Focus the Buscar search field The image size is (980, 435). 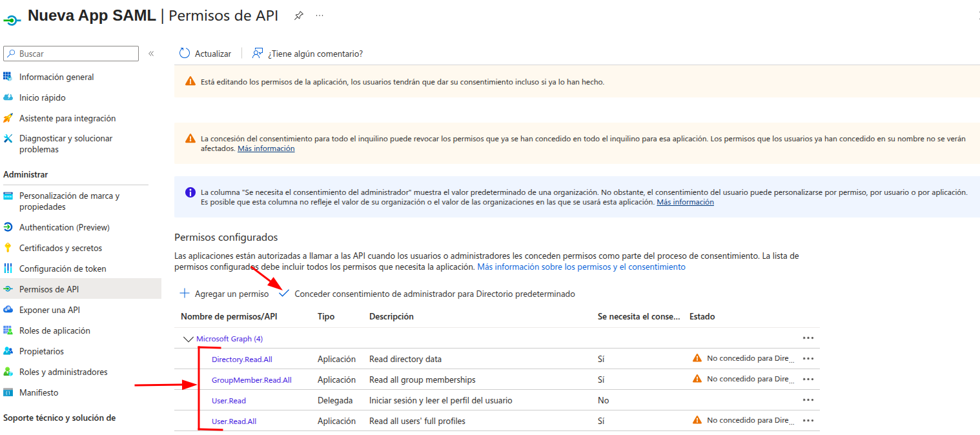pos(71,54)
